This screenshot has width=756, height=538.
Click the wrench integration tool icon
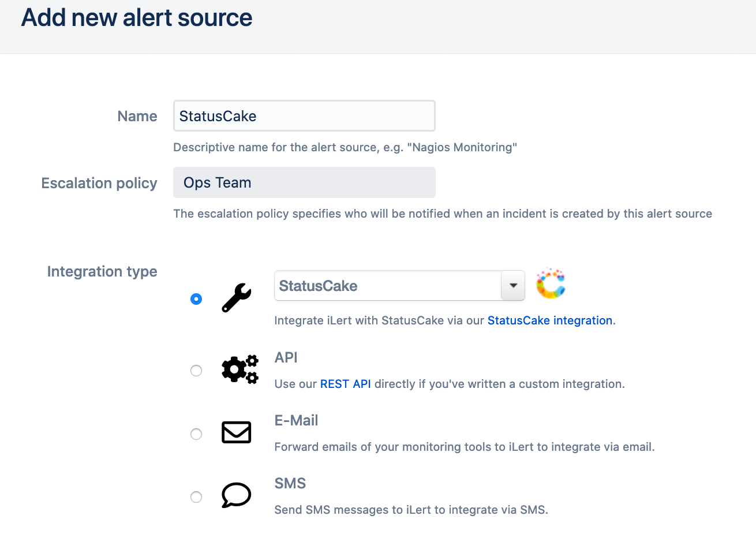(x=237, y=298)
